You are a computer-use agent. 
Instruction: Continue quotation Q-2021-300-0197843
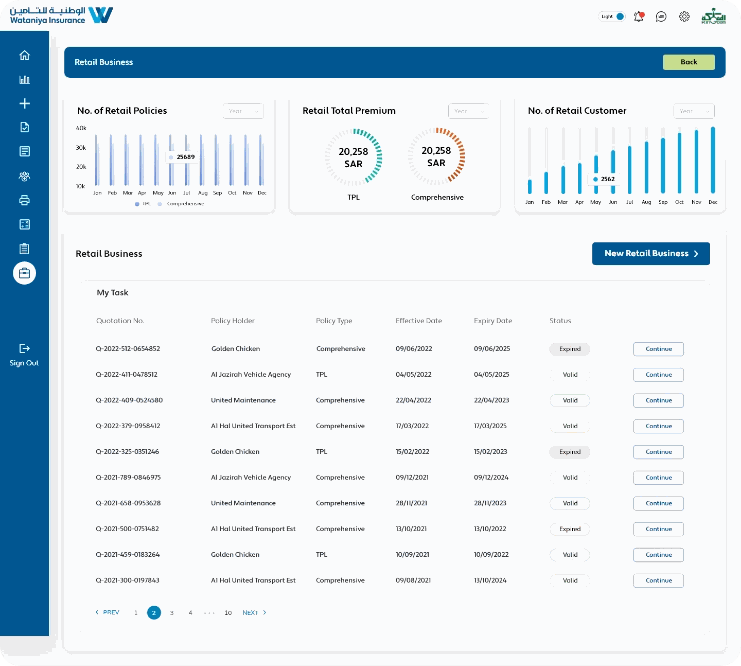[x=658, y=580]
